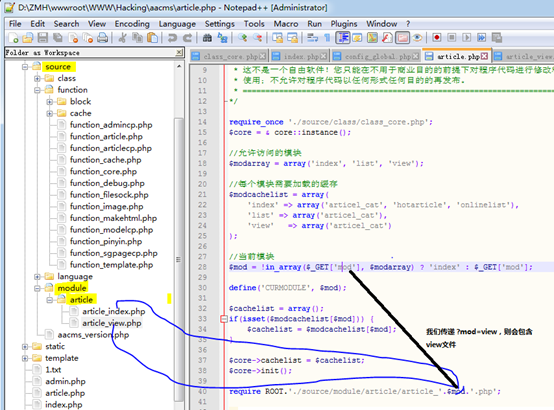The width and height of the screenshot is (554, 410).
Task: Start macro recording with red dot
Action: [x=437, y=37]
